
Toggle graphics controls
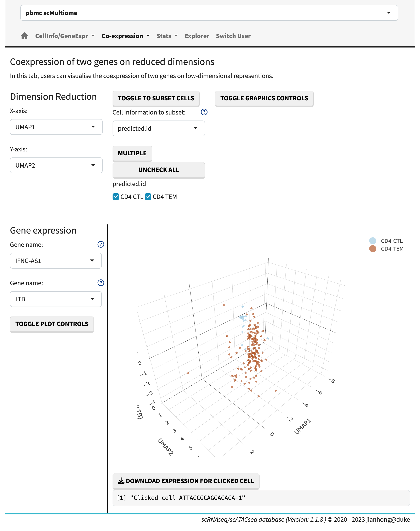pos(264,98)
